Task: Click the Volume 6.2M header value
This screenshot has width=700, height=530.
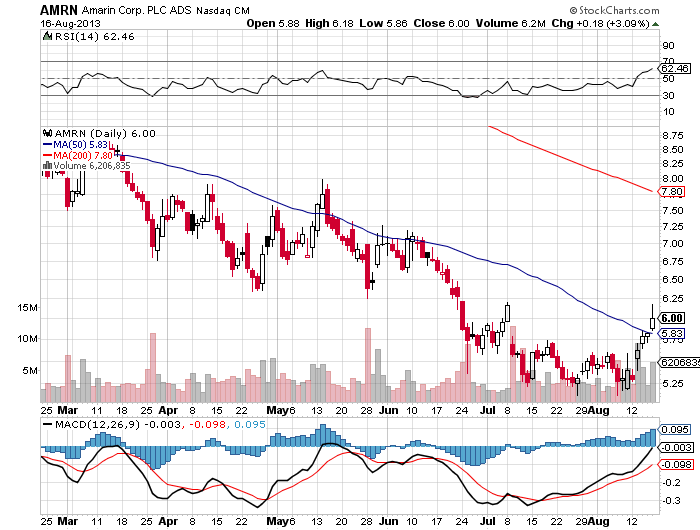Action: (511, 23)
